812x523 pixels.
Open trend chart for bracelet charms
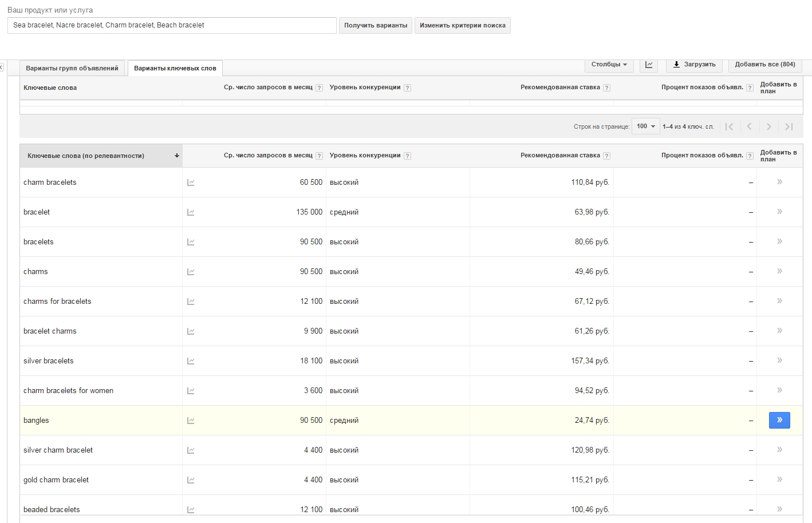[191, 331]
